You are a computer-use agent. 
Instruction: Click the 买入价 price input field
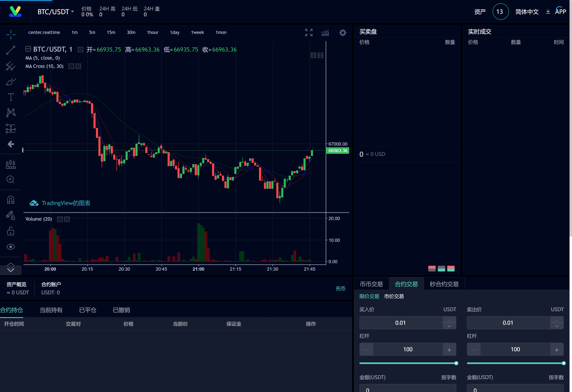tap(401, 323)
